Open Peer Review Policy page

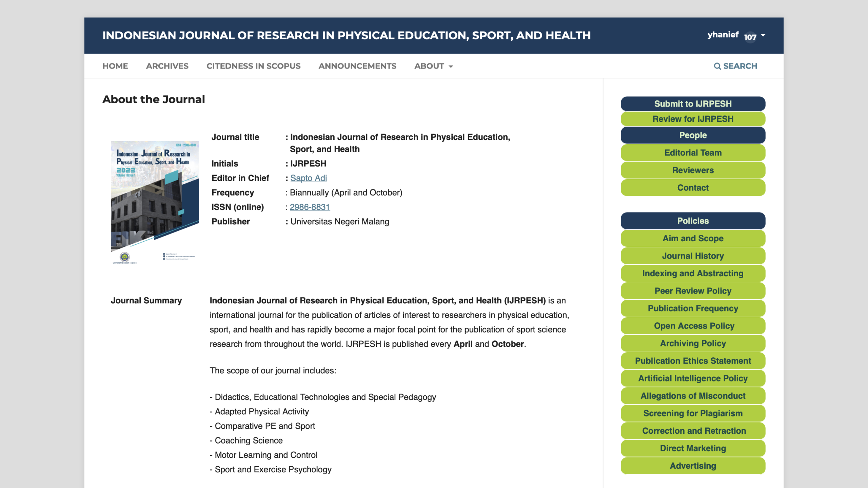[x=693, y=291]
